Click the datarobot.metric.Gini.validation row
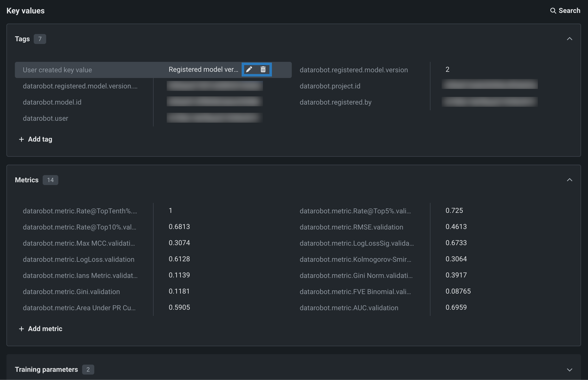Image resolution: width=588 pixels, height=380 pixels. pos(71,292)
